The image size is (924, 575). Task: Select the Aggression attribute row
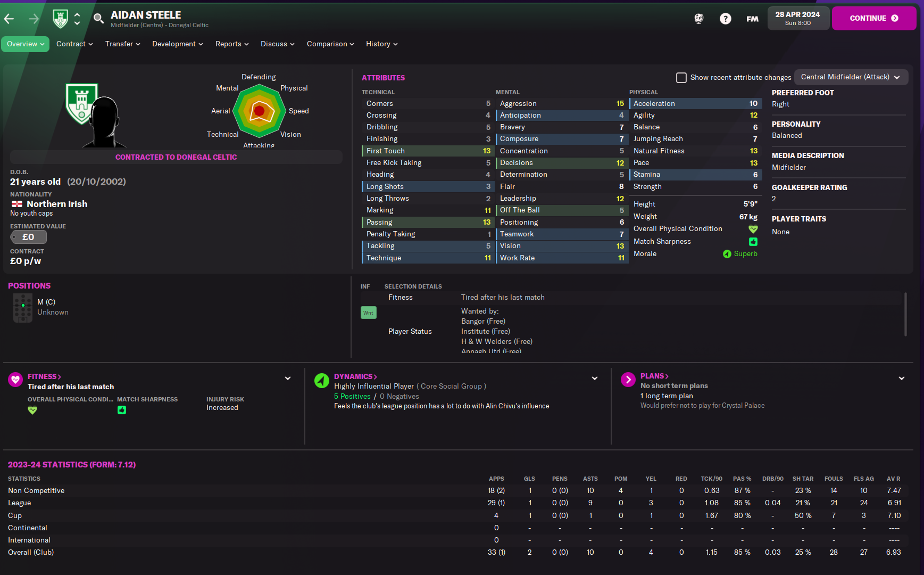tap(561, 104)
